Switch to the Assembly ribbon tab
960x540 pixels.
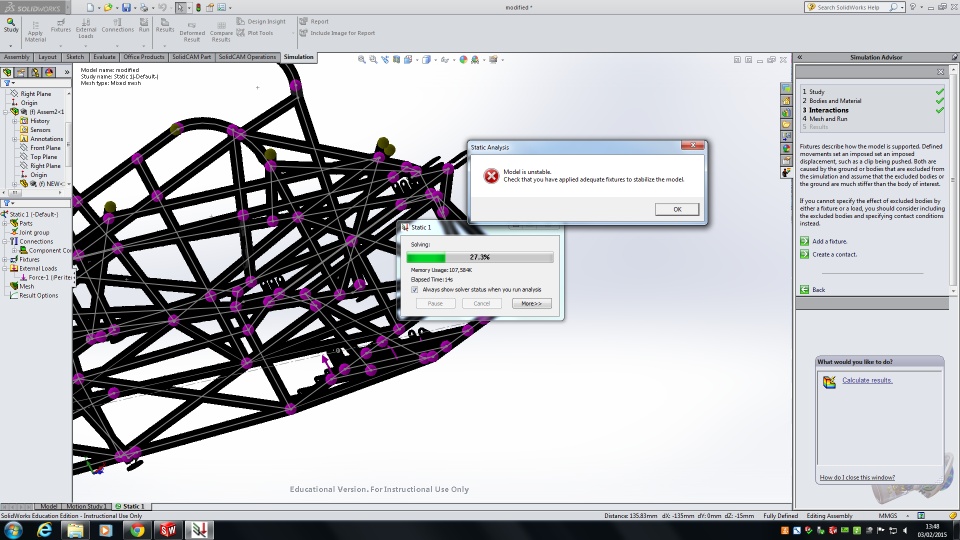(x=17, y=57)
